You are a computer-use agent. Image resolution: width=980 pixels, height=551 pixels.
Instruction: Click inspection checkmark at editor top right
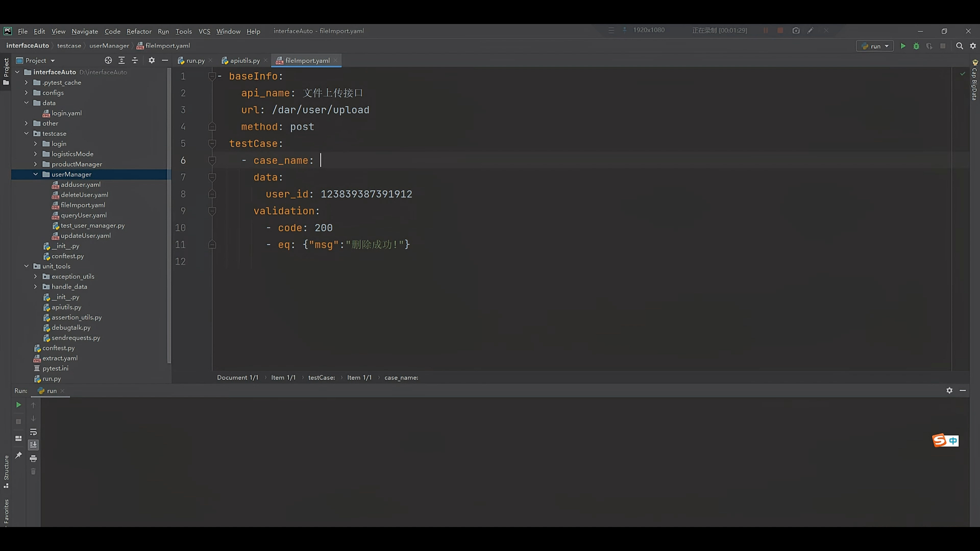(963, 74)
